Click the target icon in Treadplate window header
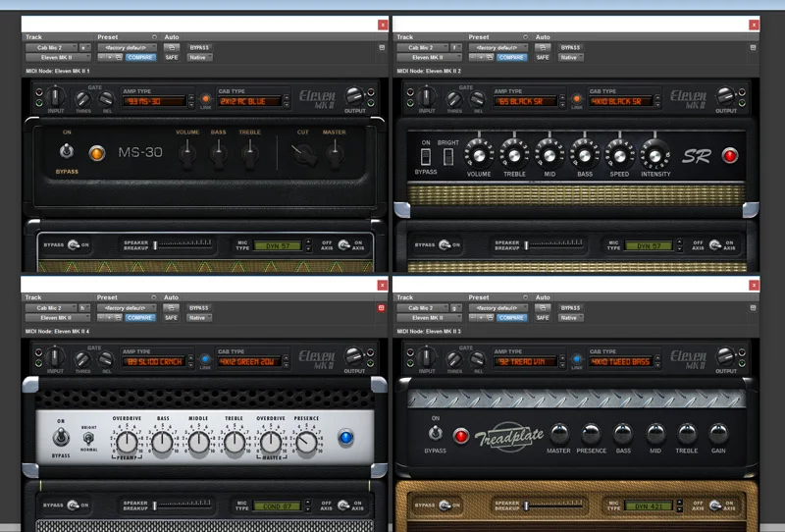This screenshot has height=532, width=785. click(753, 307)
